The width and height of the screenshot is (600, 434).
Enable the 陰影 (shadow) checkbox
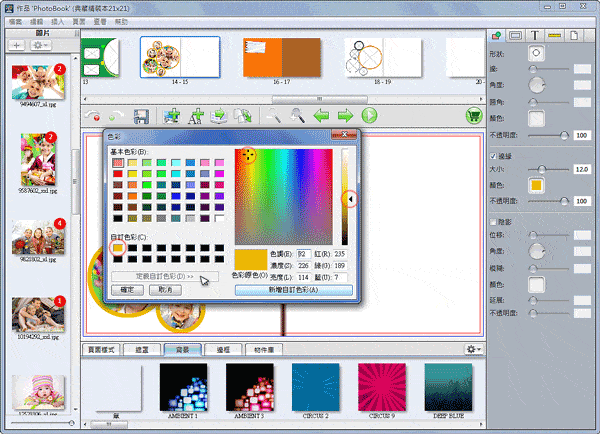pos(491,221)
